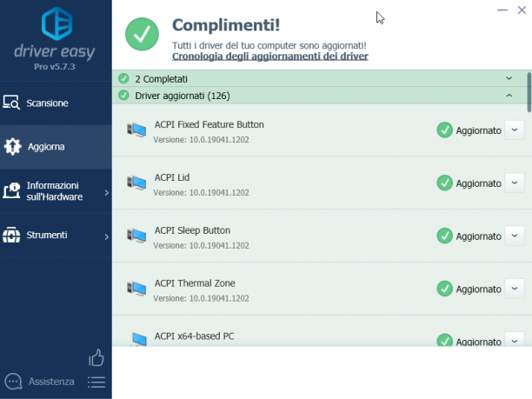Open dropdown for ACPI x64-based PC
This screenshot has width=532, height=399.
tap(515, 340)
